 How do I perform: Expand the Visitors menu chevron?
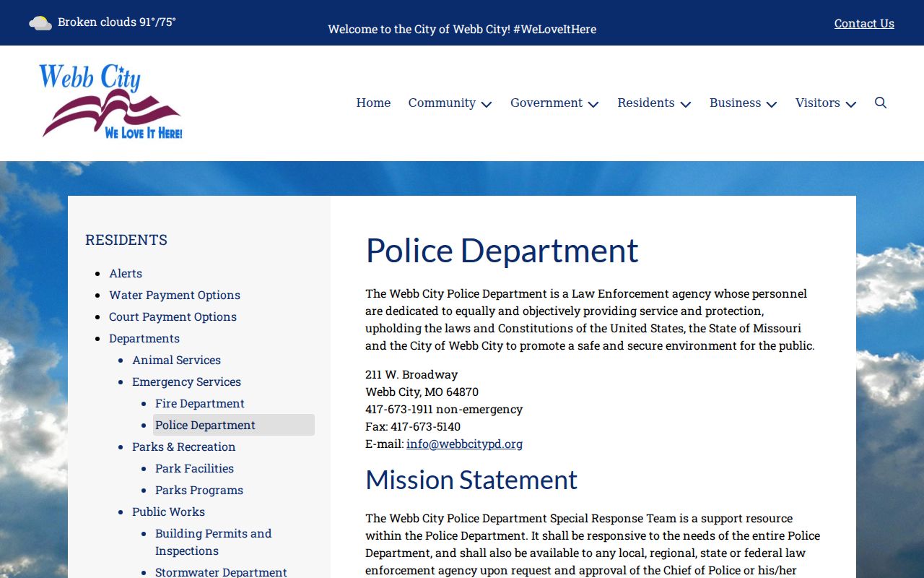(x=851, y=104)
